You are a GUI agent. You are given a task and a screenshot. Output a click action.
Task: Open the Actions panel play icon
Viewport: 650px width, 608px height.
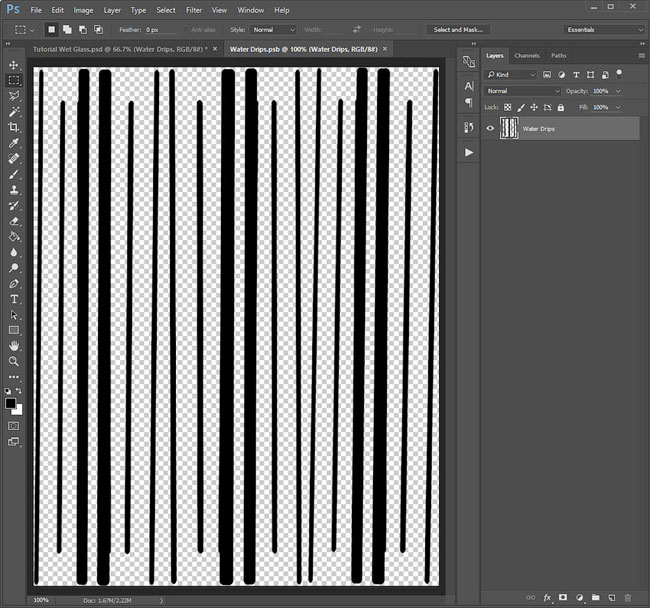(x=469, y=152)
